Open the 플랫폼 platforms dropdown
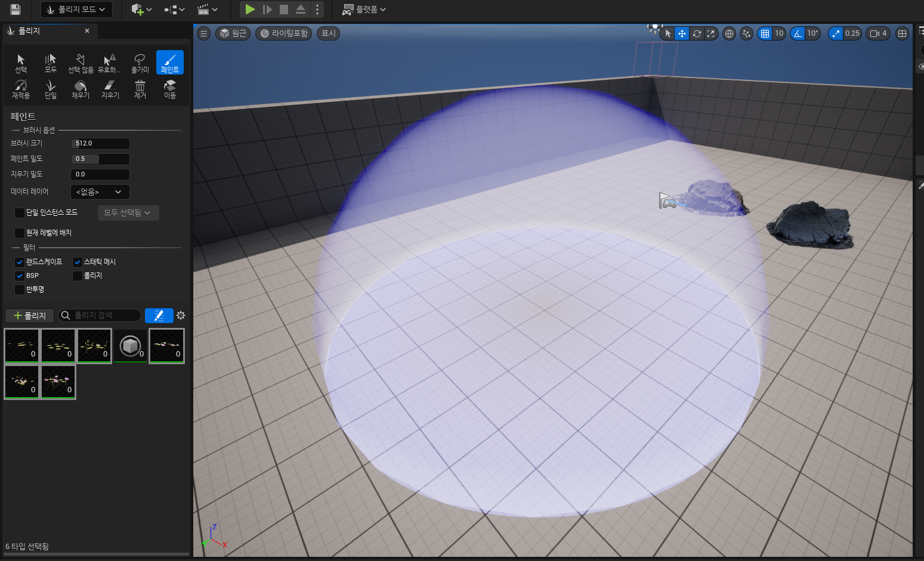The height and width of the screenshot is (561, 924). [364, 10]
